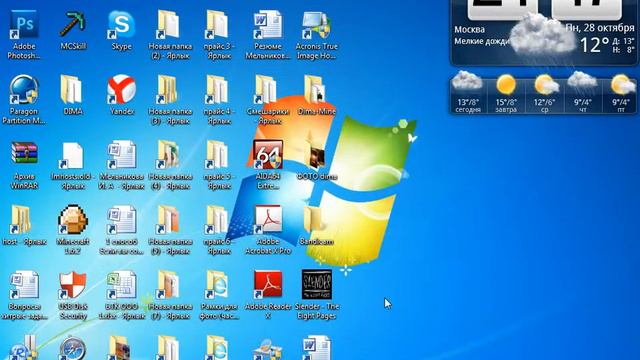Click the Пн, 28 октября date text
The image size is (640, 360).
point(600,28)
